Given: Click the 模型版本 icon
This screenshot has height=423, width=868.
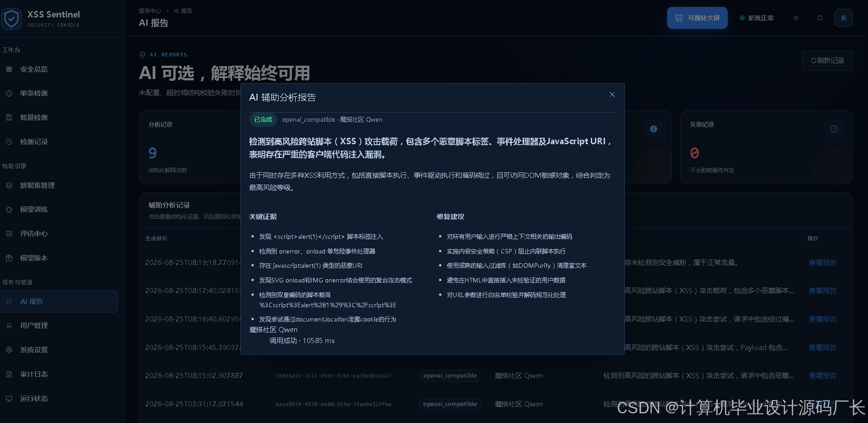Looking at the screenshot, I should pos(9,258).
